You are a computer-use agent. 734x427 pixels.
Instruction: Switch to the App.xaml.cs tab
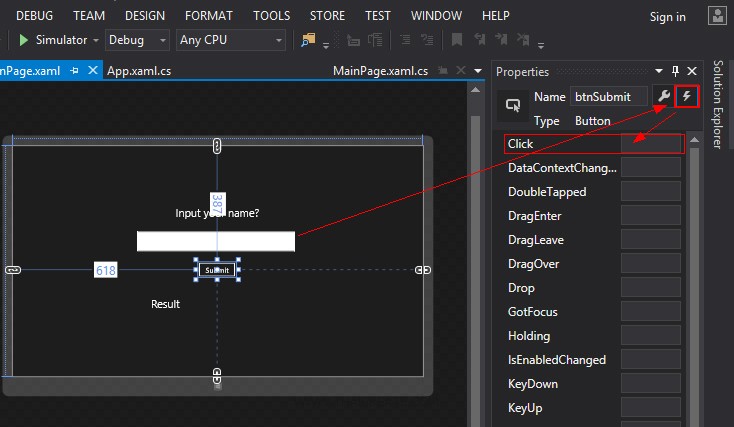(x=139, y=71)
